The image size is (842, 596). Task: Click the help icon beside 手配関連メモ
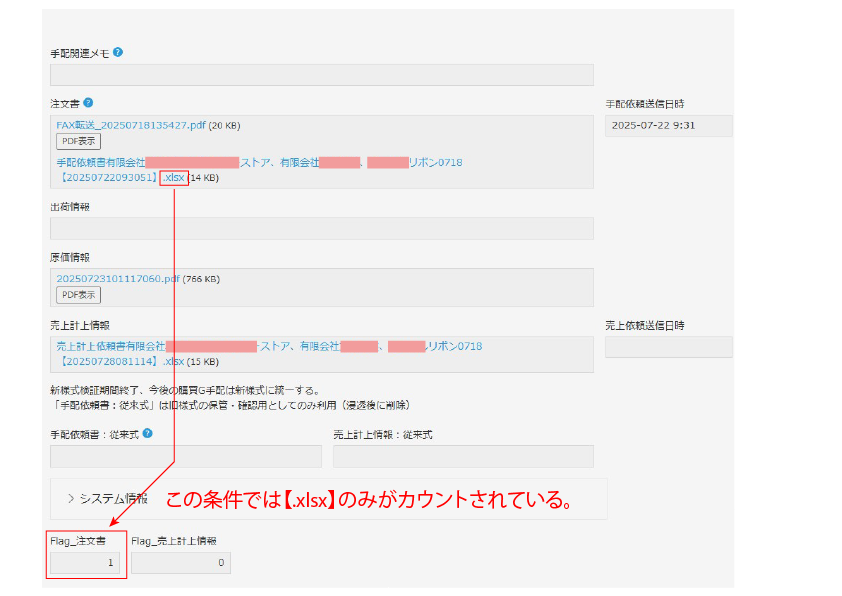coord(118,52)
